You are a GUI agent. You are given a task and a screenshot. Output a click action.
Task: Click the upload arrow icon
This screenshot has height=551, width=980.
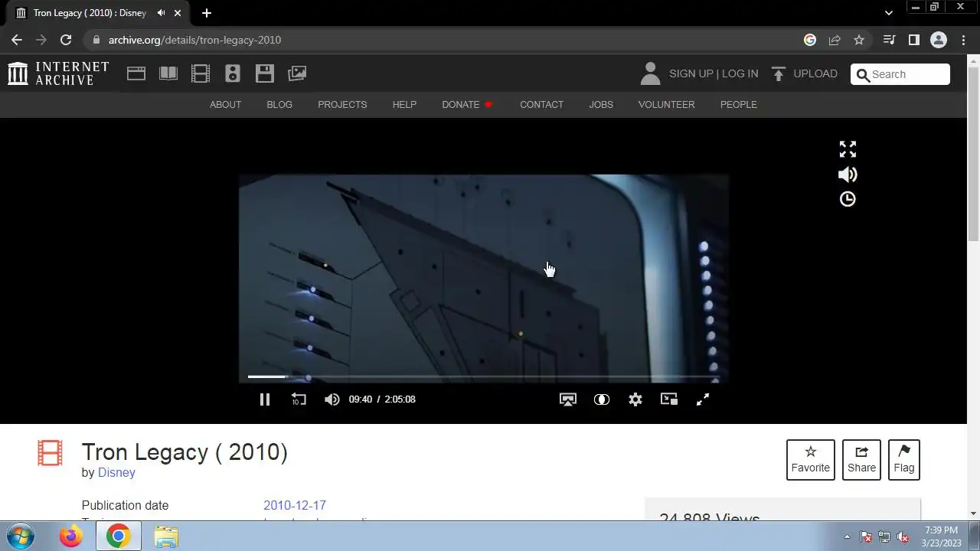(x=779, y=73)
